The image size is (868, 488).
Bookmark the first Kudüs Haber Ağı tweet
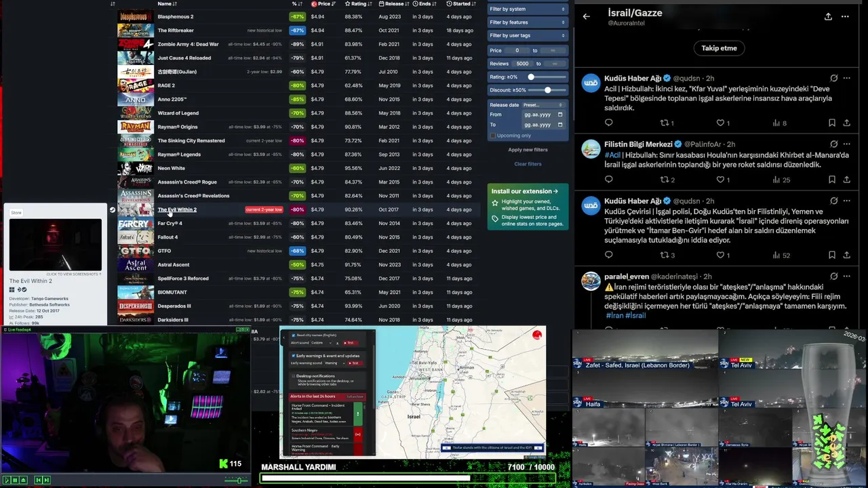coord(831,123)
